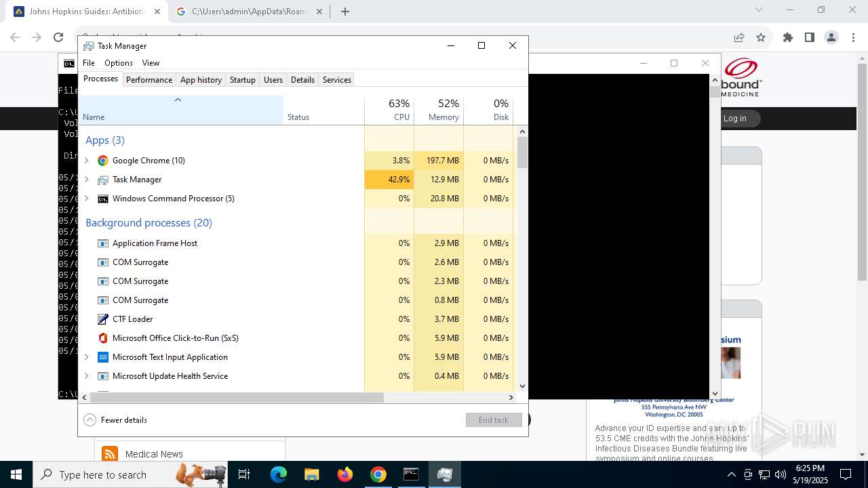Switch to the Details tab

[x=302, y=80]
